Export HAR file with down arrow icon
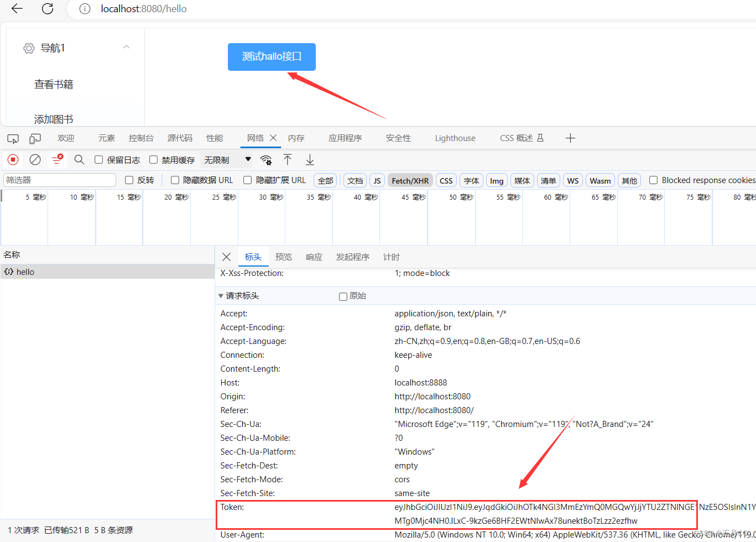Image resolution: width=756 pixels, height=542 pixels. click(310, 160)
